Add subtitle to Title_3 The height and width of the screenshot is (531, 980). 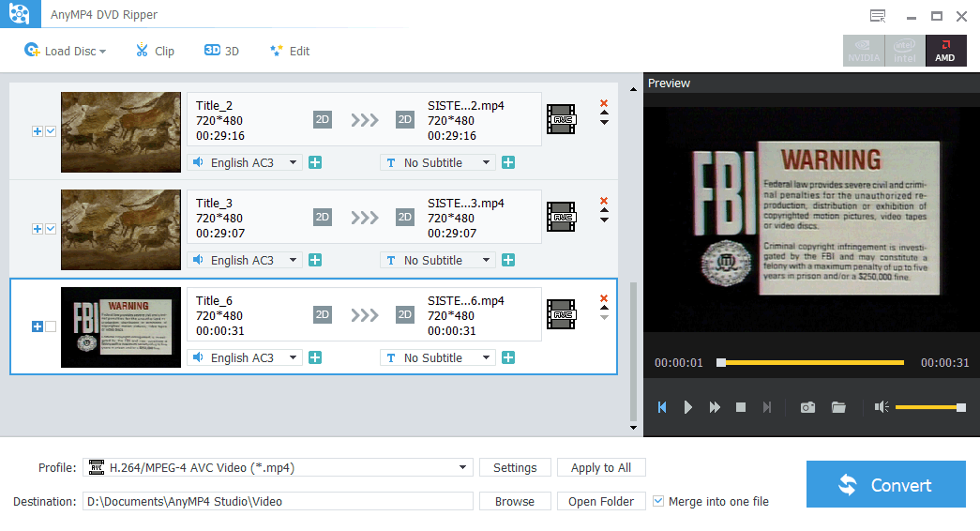click(508, 260)
